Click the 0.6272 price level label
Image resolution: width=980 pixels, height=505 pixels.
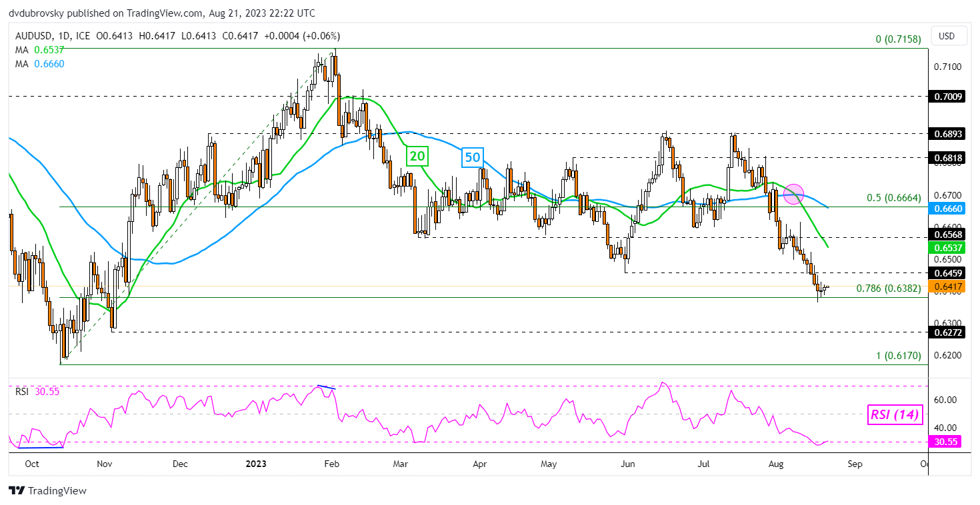point(947,331)
